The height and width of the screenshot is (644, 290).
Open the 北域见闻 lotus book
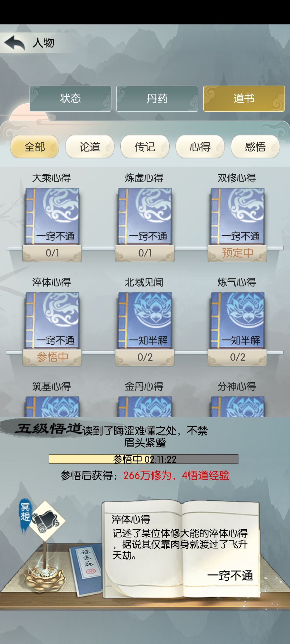tap(145, 321)
